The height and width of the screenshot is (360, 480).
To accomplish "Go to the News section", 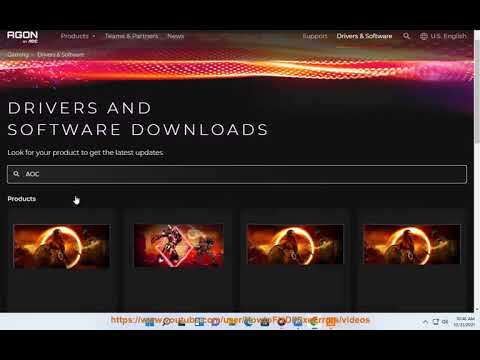I will tap(176, 36).
